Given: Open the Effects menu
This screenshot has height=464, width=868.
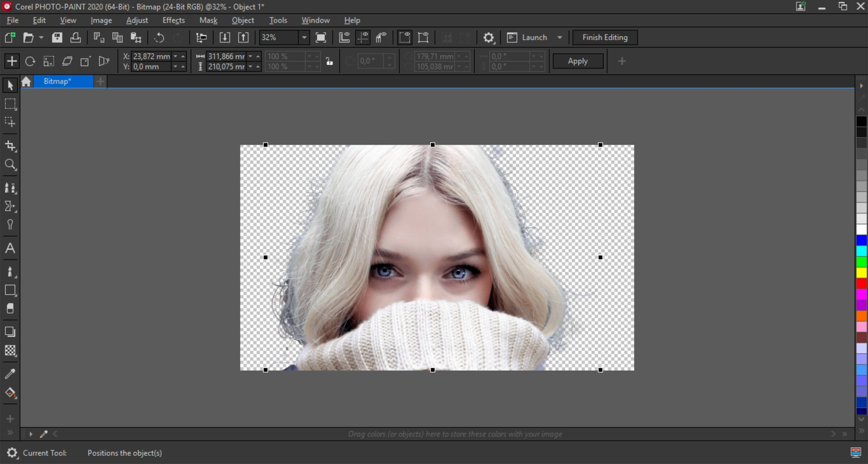Looking at the screenshot, I should tap(172, 20).
